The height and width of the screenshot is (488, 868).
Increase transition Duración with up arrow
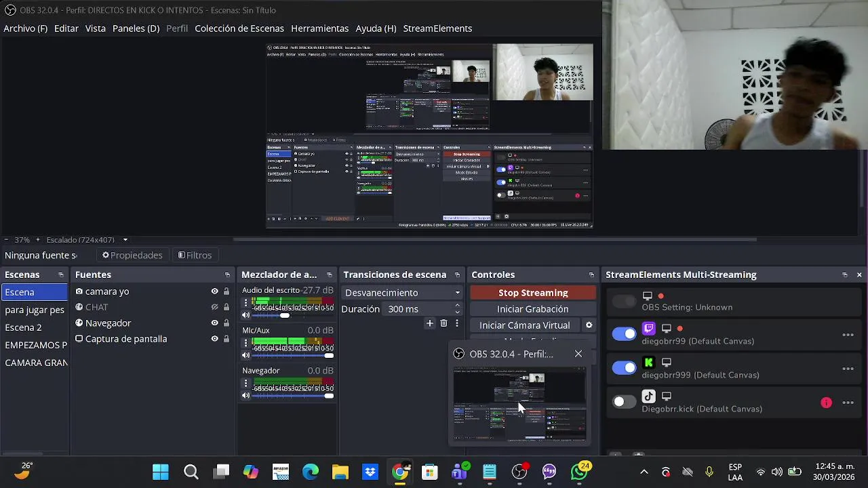click(x=457, y=306)
